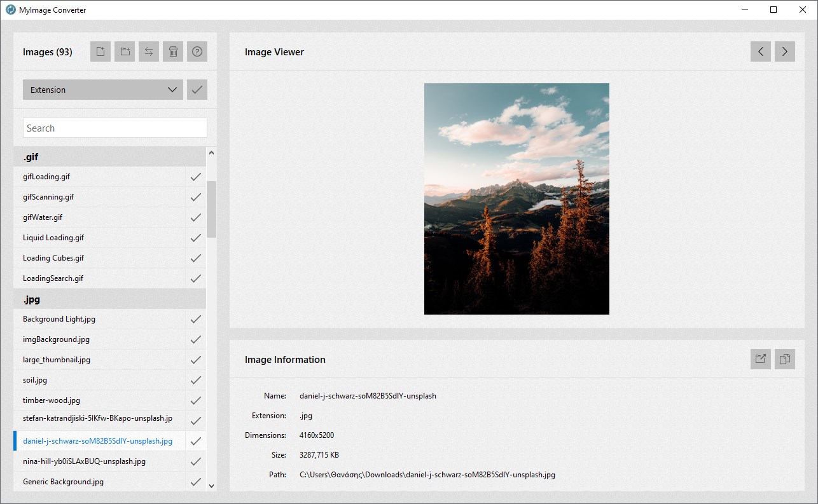
Task: Click the trash delete icon
Action: click(173, 51)
